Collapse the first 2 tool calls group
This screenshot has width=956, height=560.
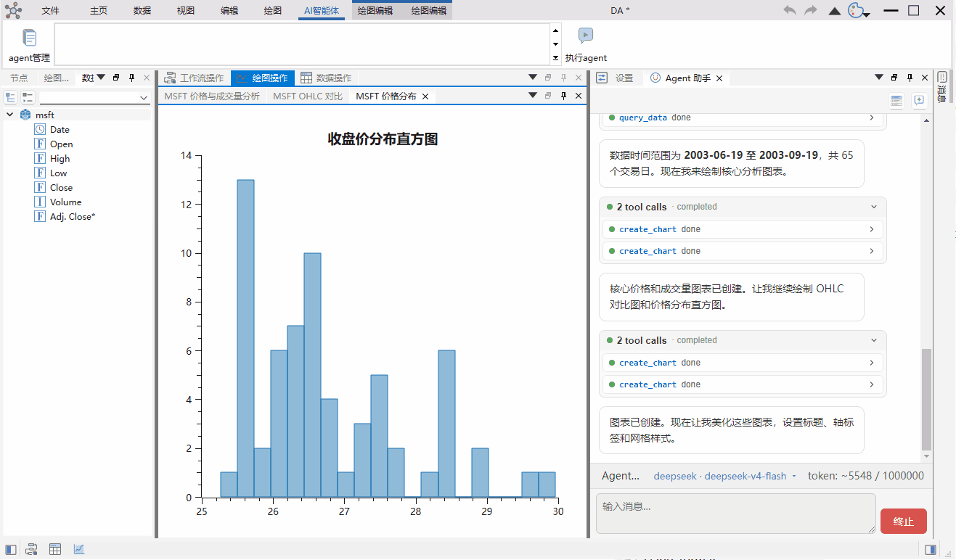(x=874, y=207)
